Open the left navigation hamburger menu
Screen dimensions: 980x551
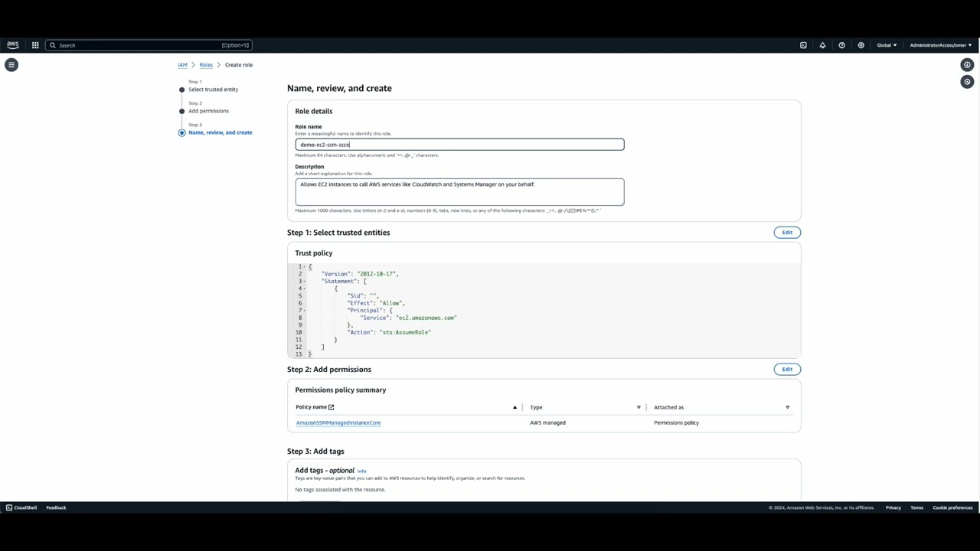pyautogui.click(x=11, y=65)
